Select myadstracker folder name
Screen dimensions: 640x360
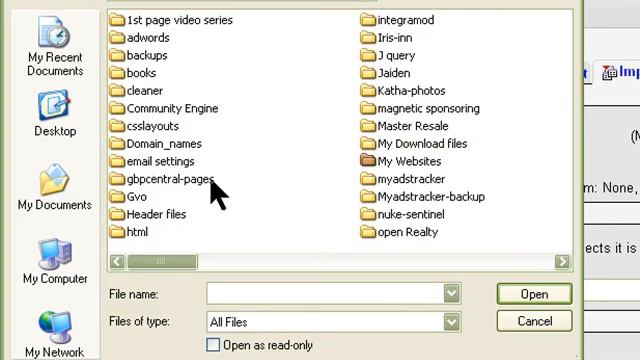411,179
